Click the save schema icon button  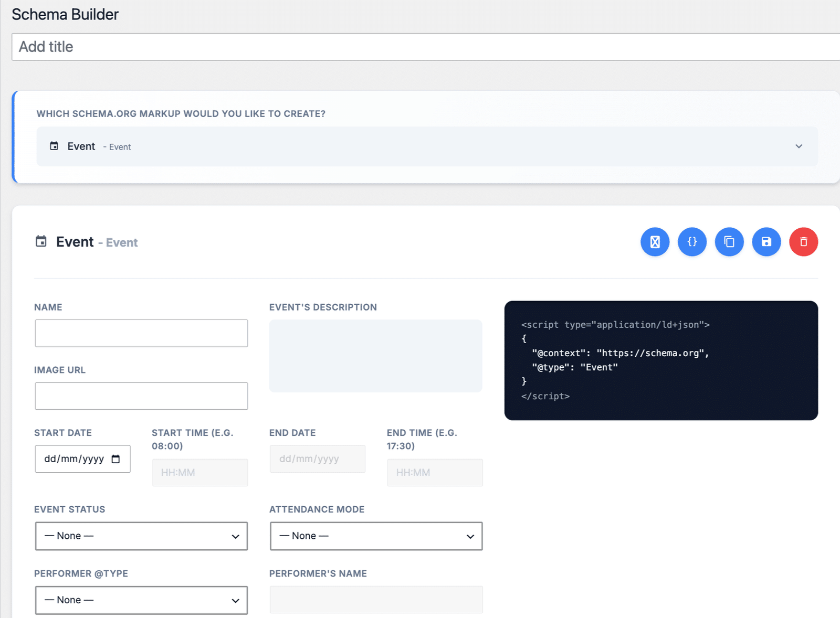pyautogui.click(x=766, y=242)
